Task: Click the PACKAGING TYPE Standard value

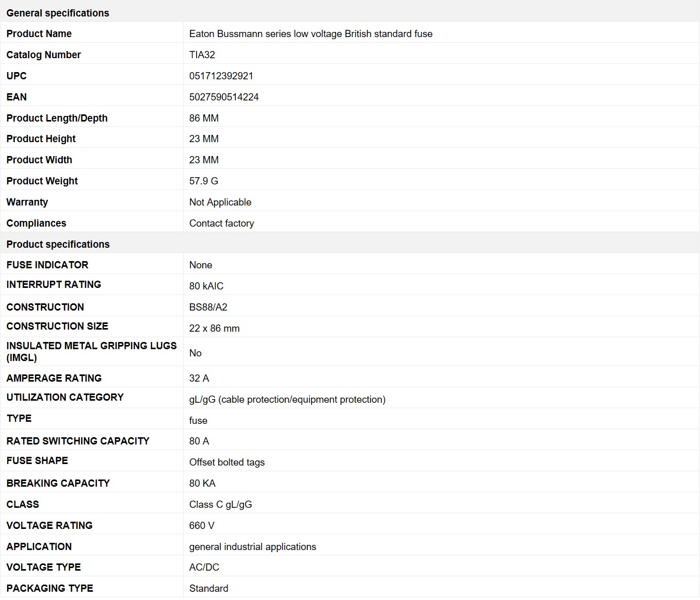Action: pos(208,588)
